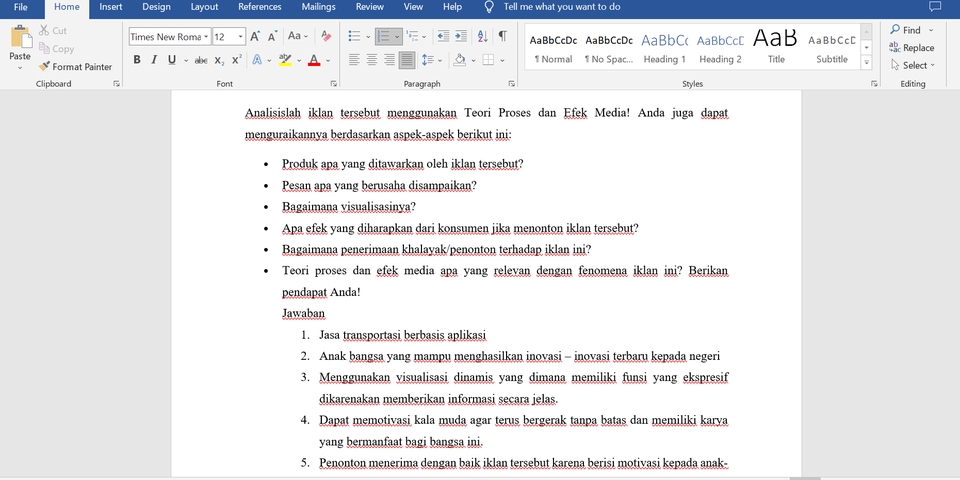Click the lightbulb Tell me icon

pyautogui.click(x=489, y=7)
